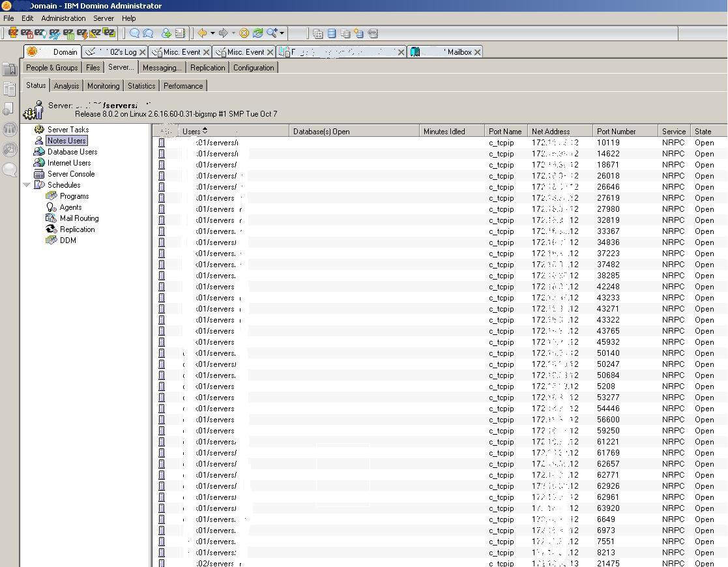The width and height of the screenshot is (728, 567).
Task: Select port number 10119 cell
Action: (608, 143)
